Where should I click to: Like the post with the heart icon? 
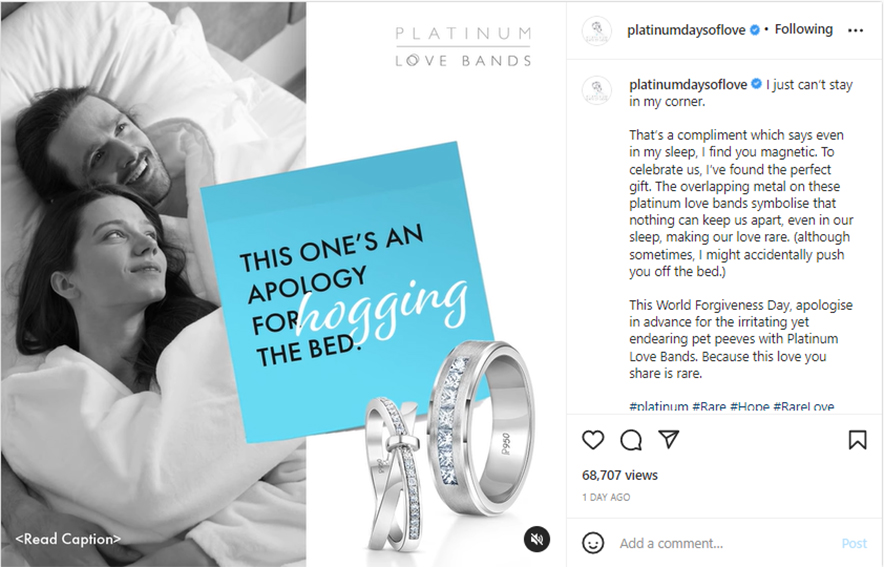click(593, 440)
